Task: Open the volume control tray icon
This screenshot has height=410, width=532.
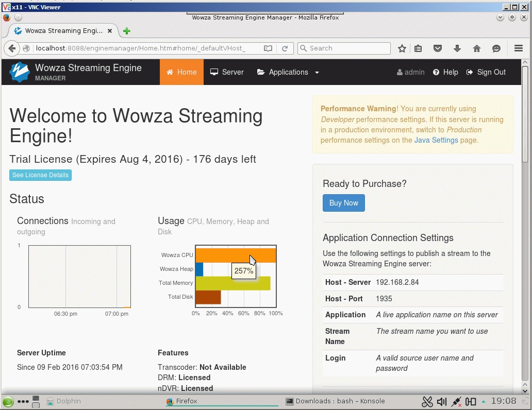Action: 442,402
